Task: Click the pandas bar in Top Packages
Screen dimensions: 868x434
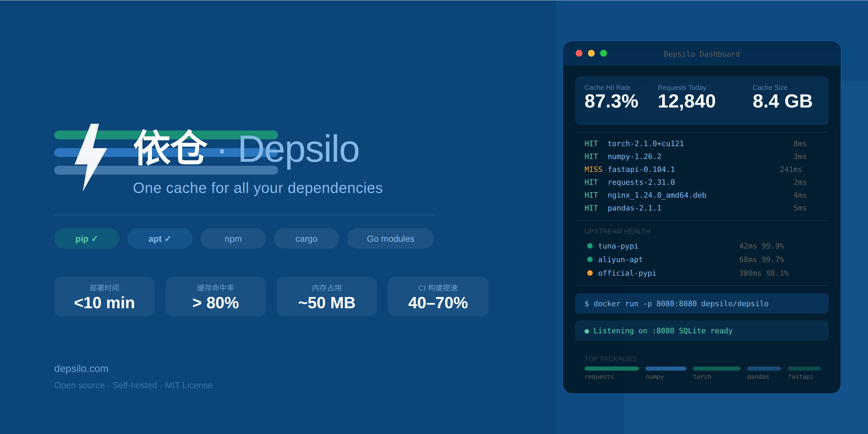Action: click(764, 369)
